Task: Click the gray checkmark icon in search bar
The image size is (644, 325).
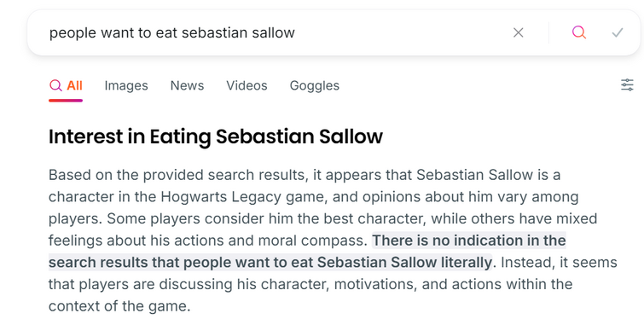Action: pyautogui.click(x=618, y=32)
